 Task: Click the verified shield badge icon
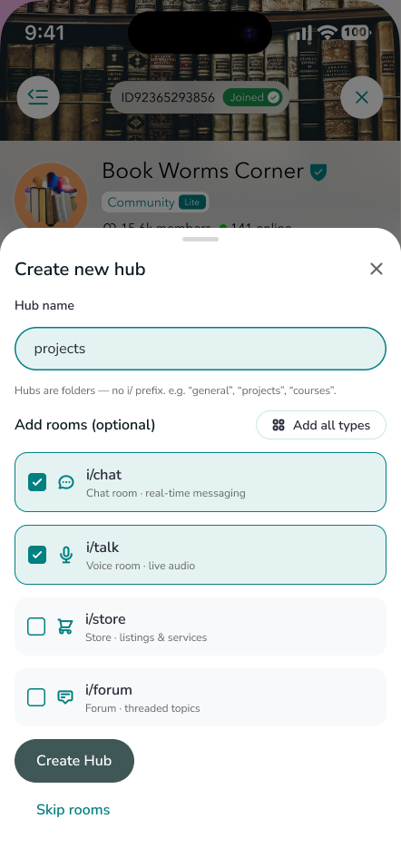318,173
